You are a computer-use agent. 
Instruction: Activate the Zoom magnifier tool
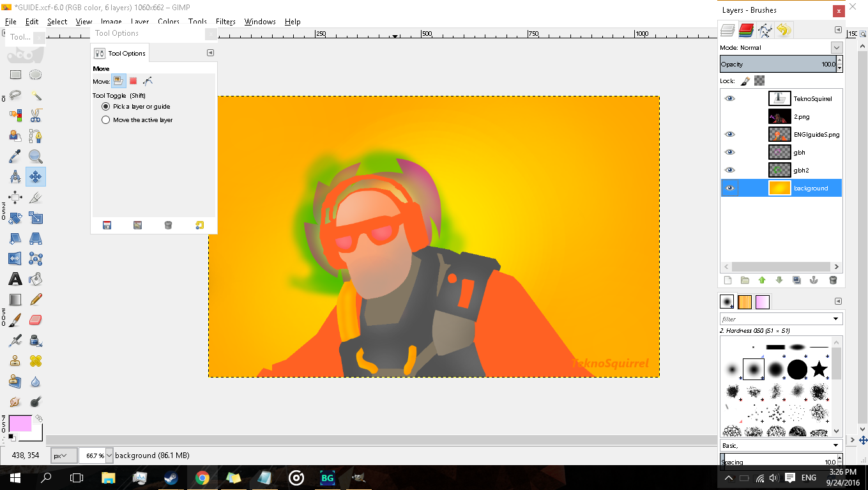tap(36, 157)
